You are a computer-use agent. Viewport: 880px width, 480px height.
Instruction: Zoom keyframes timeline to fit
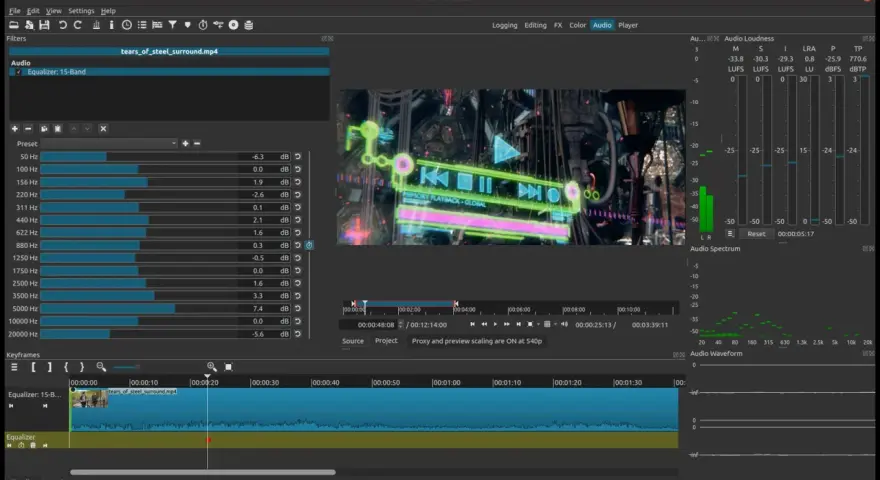coord(228,367)
